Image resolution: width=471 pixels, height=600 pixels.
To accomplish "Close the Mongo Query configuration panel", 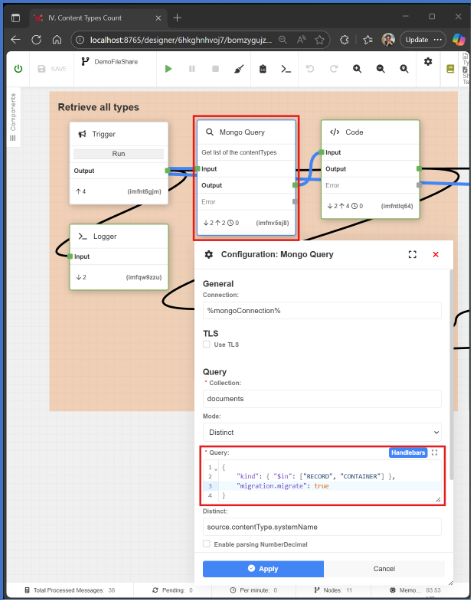I will (x=435, y=254).
